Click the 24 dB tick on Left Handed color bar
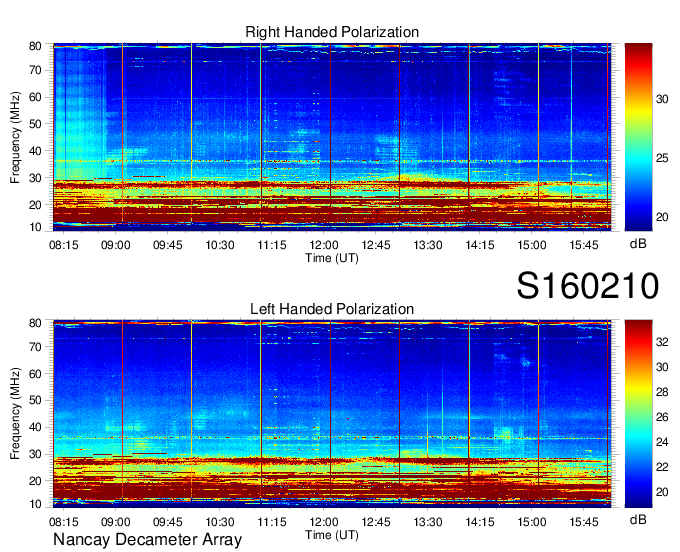 point(662,442)
